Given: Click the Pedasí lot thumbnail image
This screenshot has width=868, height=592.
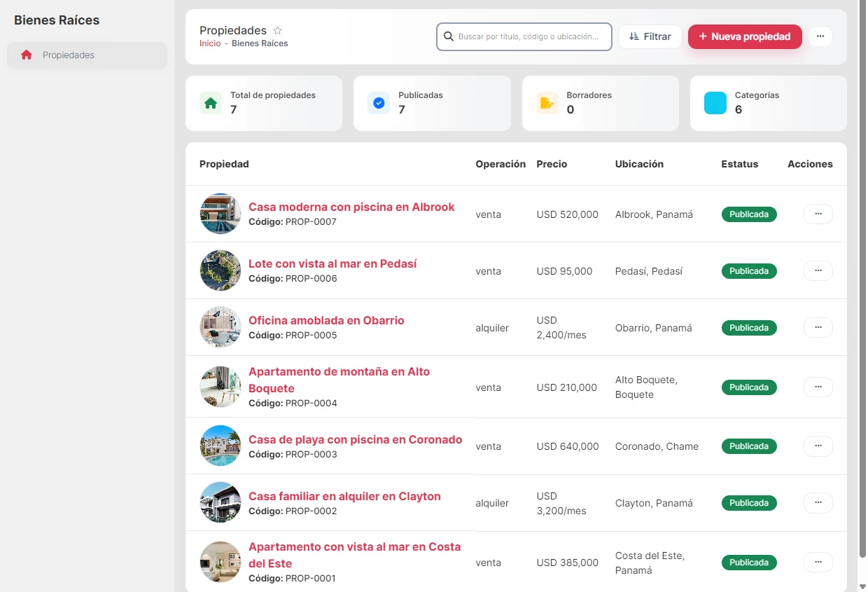Looking at the screenshot, I should coord(220,270).
